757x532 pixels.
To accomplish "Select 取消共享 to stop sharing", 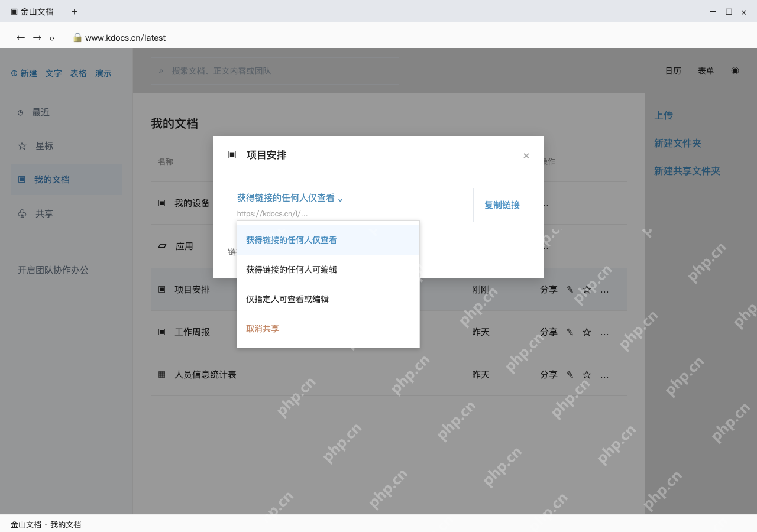I will tap(328, 329).
